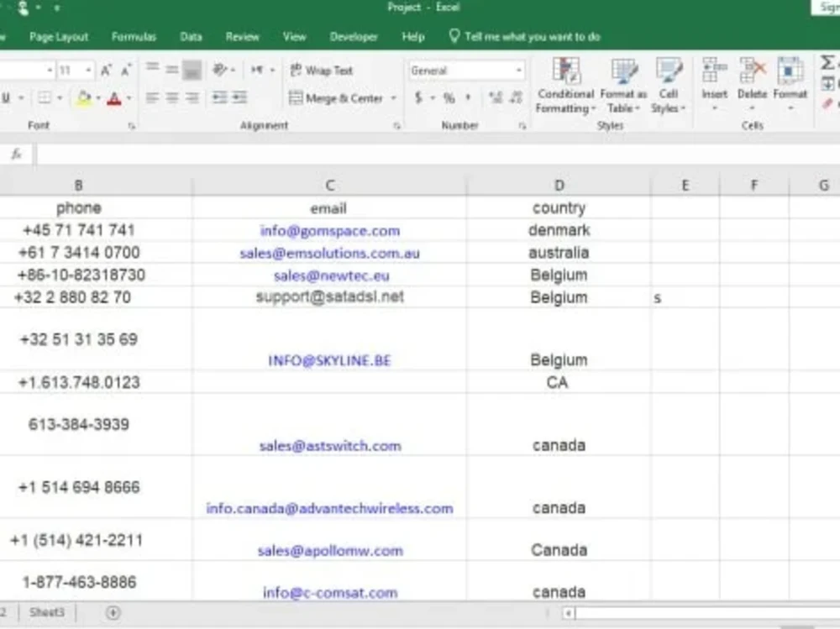Image resolution: width=840 pixels, height=629 pixels.
Task: Open the info@gomspace.com link
Action: [x=330, y=231]
